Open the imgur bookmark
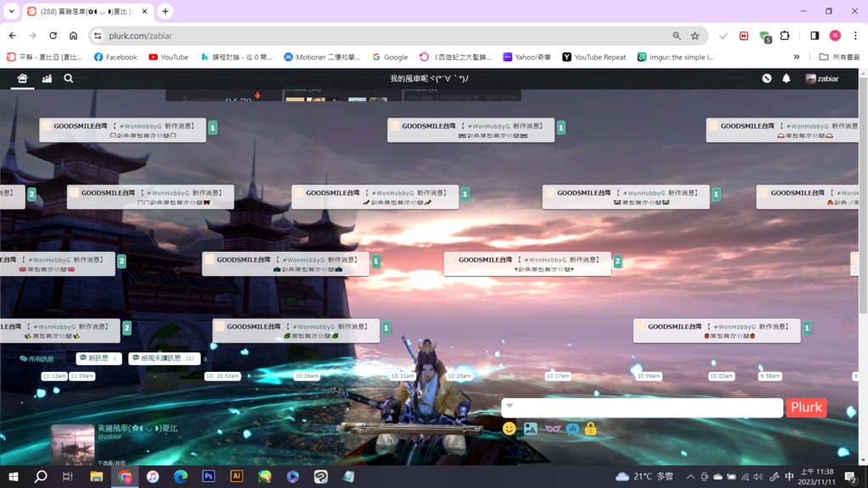The width and height of the screenshot is (868, 488). point(676,57)
